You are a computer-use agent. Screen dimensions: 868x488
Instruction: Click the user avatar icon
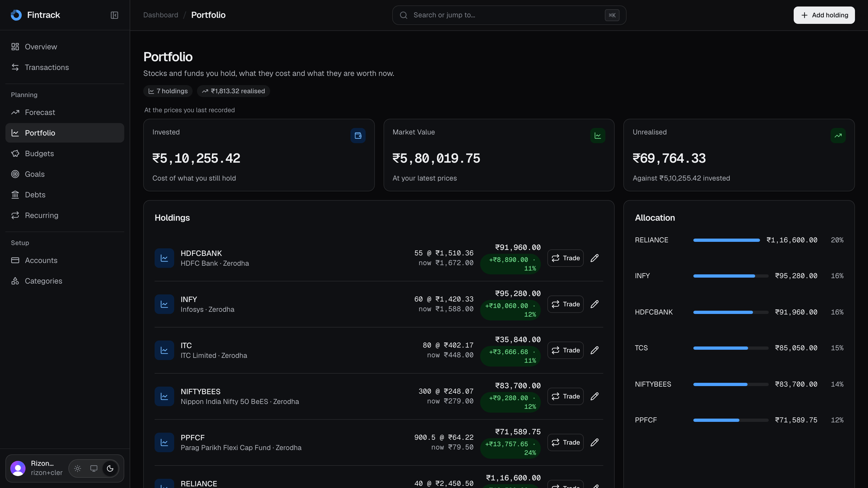[18, 468]
